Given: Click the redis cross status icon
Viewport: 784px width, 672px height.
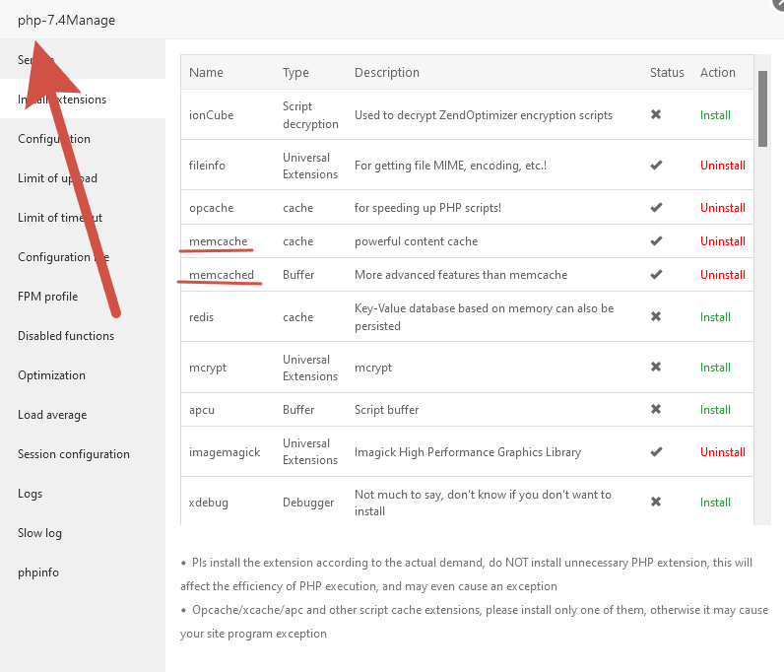Looking at the screenshot, I should click(656, 317).
